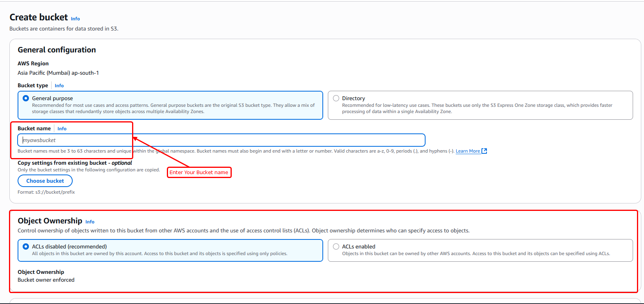The image size is (644, 304).
Task: Click the General configuration section heading
Action: click(x=57, y=50)
